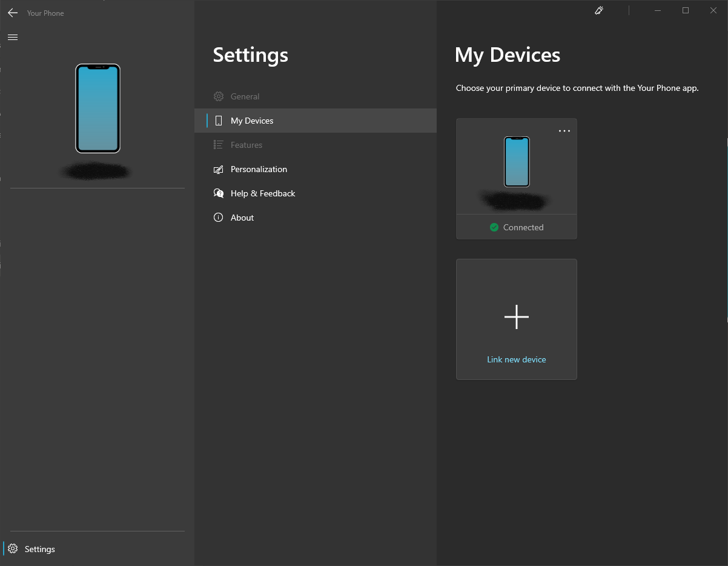Click the Features list icon

click(x=219, y=145)
